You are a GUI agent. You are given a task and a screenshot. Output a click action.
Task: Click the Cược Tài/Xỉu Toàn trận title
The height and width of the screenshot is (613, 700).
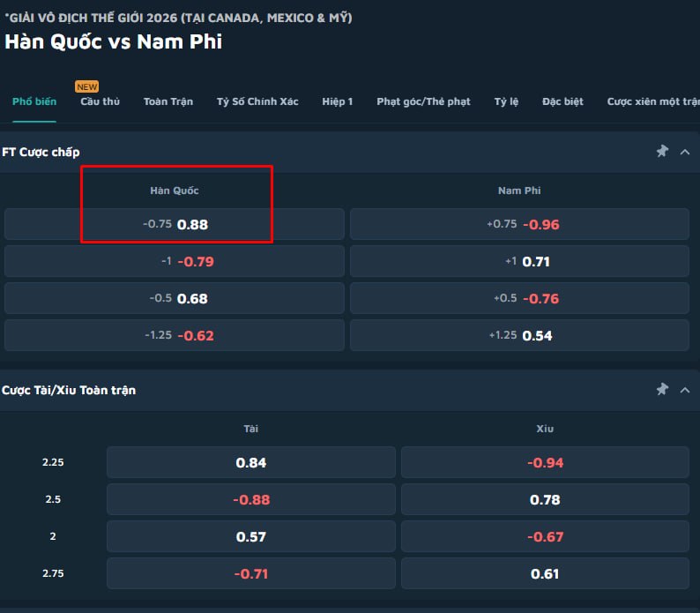pyautogui.click(x=69, y=390)
